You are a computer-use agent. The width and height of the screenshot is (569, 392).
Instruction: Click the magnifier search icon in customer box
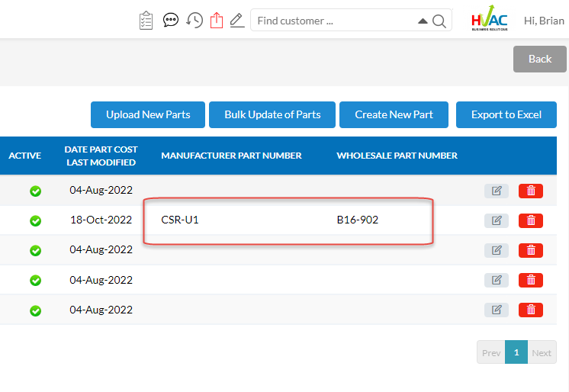[439, 21]
